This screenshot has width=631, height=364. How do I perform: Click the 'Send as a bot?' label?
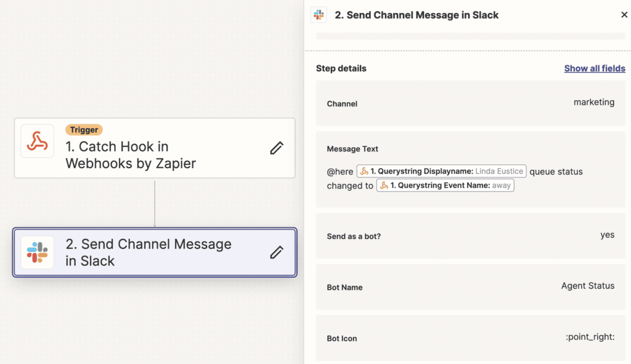[353, 237]
